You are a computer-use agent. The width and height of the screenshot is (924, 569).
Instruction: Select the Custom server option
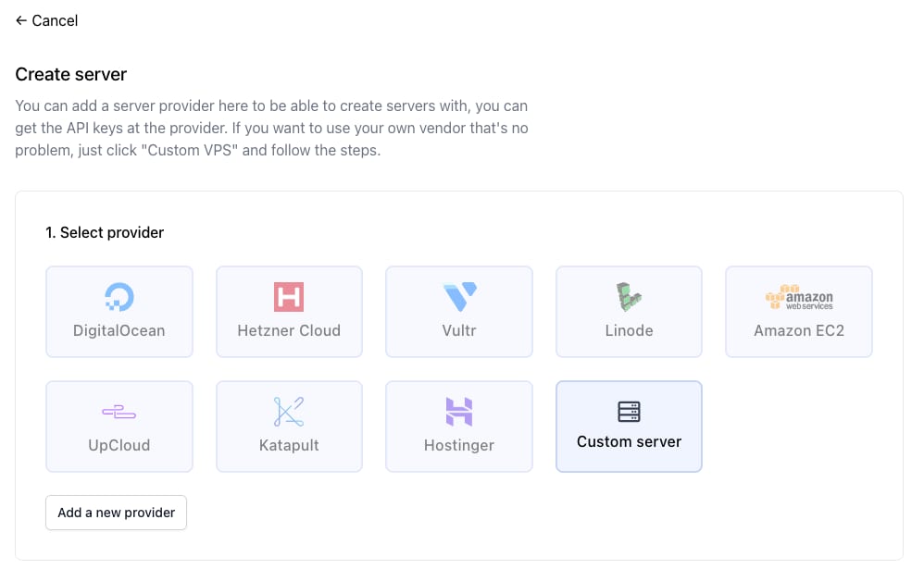click(629, 426)
